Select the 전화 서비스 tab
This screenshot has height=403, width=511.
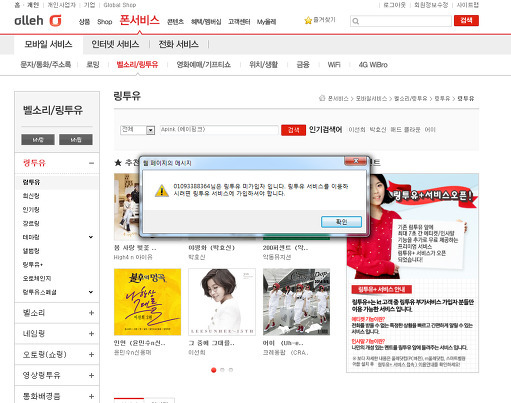tap(178, 44)
